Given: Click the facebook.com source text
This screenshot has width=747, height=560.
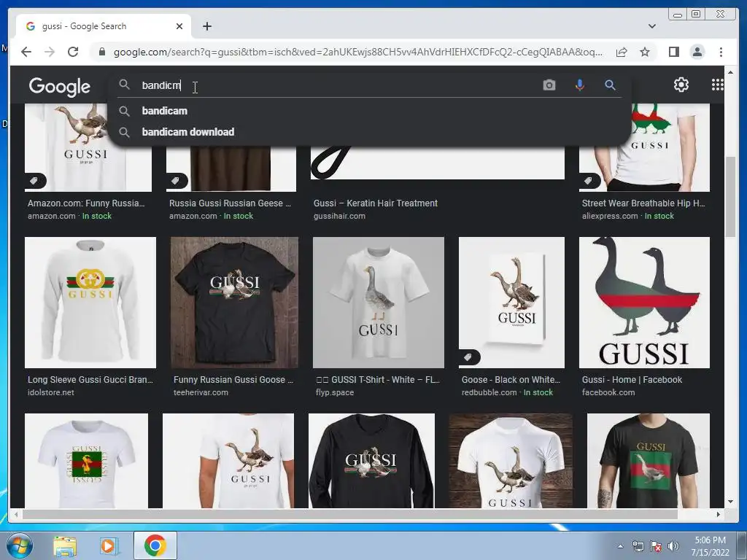Looking at the screenshot, I should click(608, 393).
